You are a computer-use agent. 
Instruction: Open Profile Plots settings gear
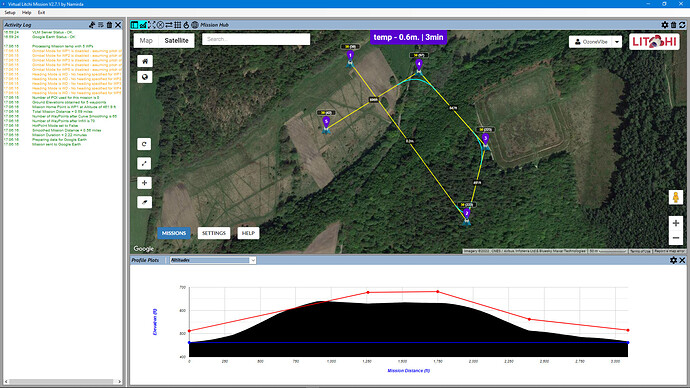coord(673,260)
